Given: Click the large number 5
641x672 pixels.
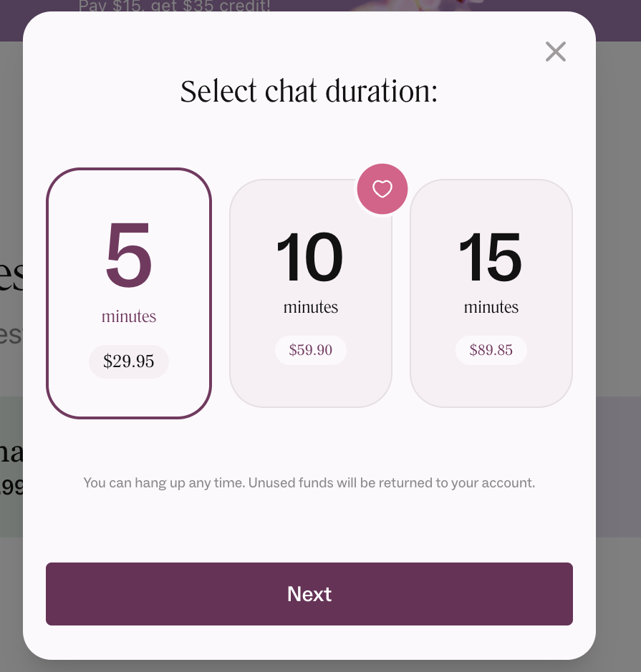Looking at the screenshot, I should [129, 255].
